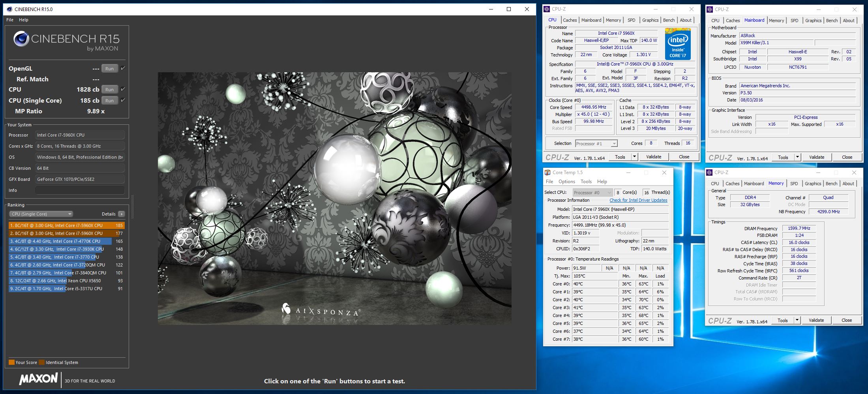Click the Core Temp title bar icon
This screenshot has width=868, height=394.
[547, 173]
